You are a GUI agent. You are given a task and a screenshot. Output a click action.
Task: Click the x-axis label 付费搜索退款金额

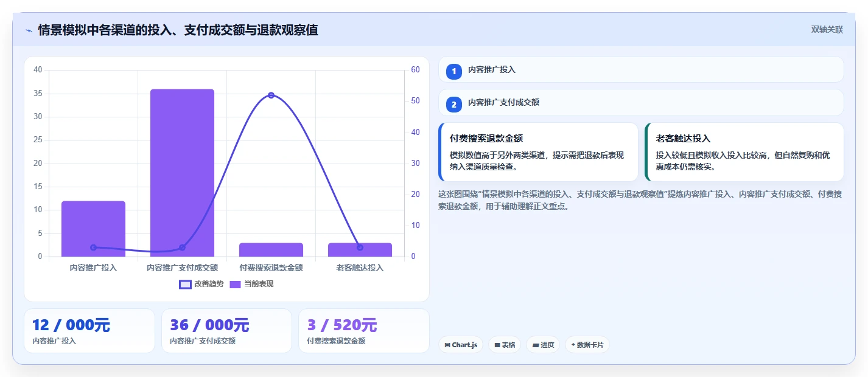pos(271,268)
